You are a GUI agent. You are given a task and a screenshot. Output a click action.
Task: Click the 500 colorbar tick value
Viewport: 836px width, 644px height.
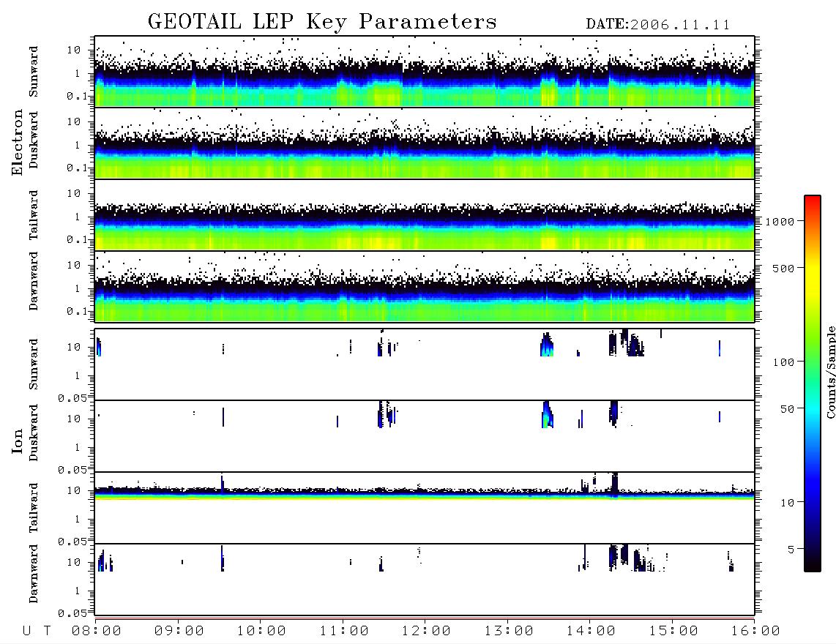pyautogui.click(x=783, y=268)
